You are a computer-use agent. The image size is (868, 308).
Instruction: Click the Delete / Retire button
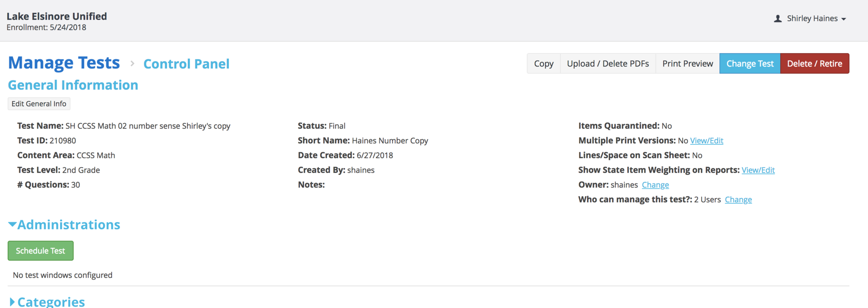pos(814,64)
